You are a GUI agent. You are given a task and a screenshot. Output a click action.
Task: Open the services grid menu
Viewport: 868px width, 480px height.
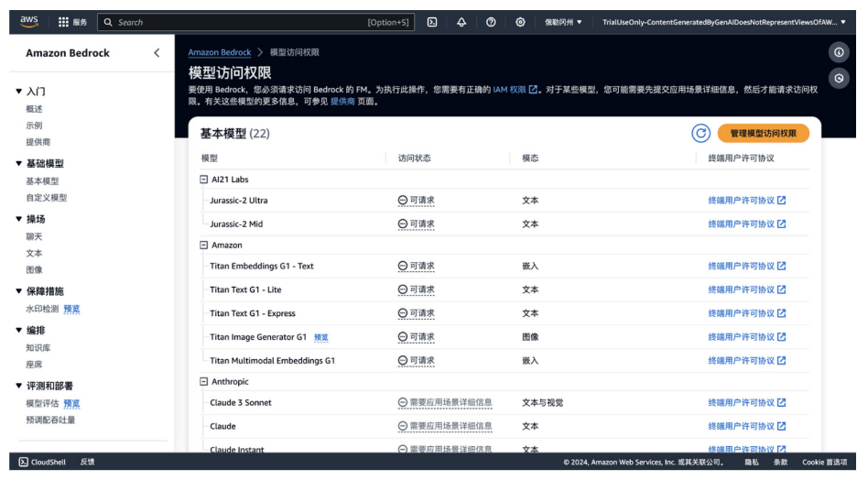pyautogui.click(x=64, y=22)
